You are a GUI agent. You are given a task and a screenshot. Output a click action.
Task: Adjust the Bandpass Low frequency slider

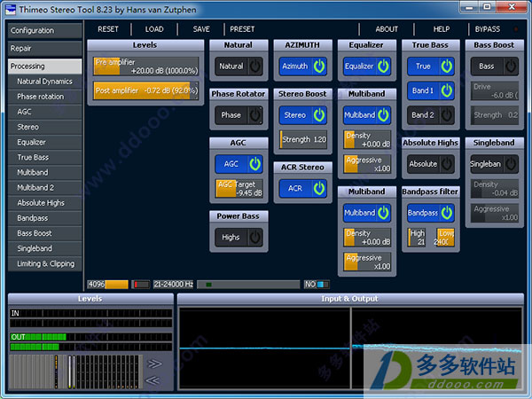[445, 237]
